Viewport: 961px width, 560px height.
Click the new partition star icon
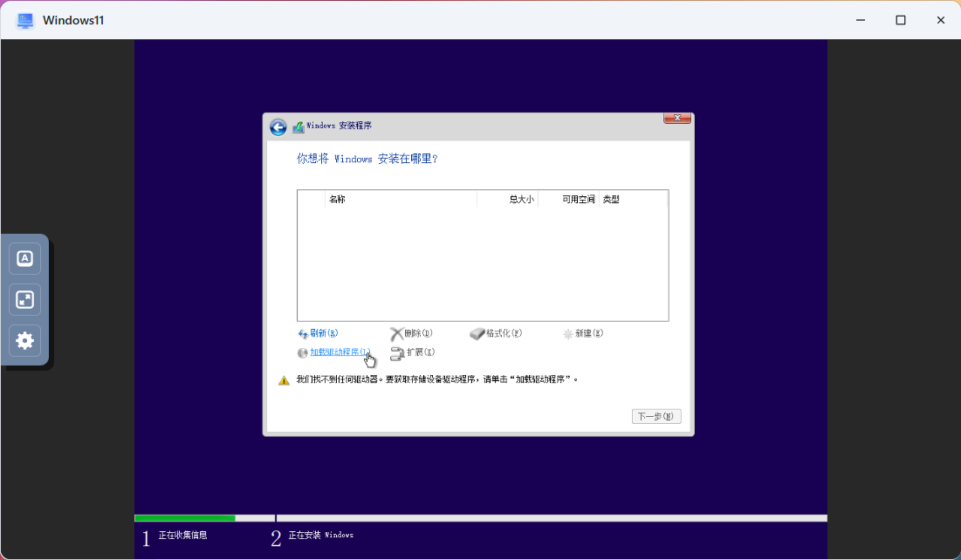[568, 334]
